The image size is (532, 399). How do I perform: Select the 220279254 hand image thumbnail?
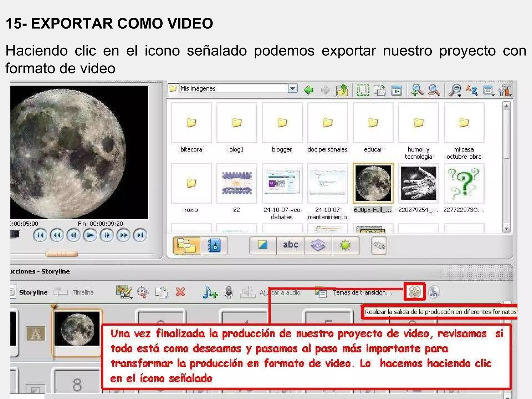click(x=418, y=183)
